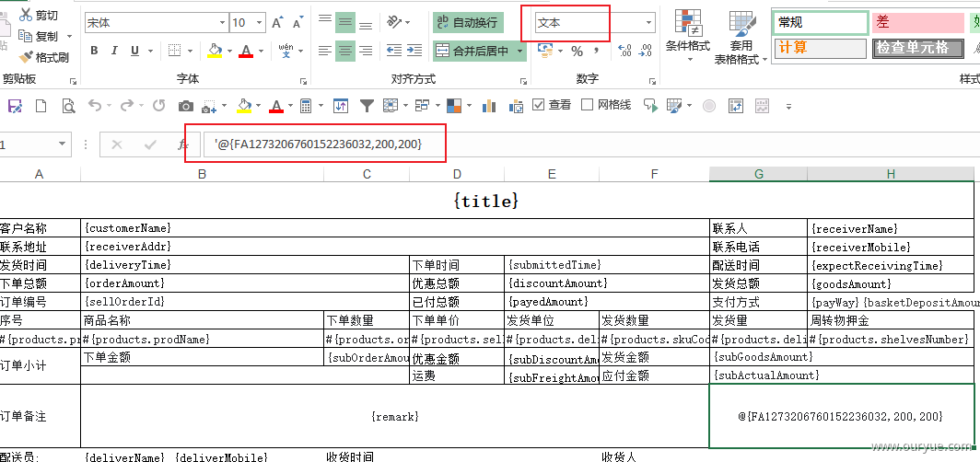
Task: Decrease decimal places
Action: tap(645, 51)
